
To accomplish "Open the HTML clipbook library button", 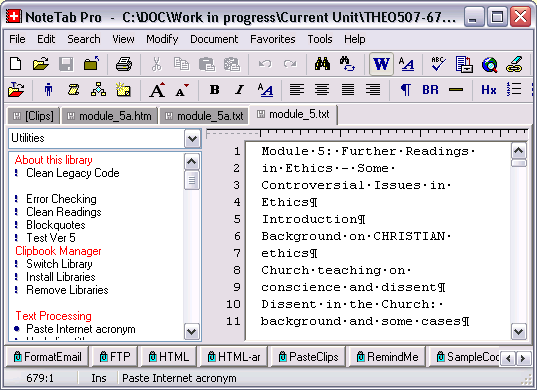I will click(168, 357).
